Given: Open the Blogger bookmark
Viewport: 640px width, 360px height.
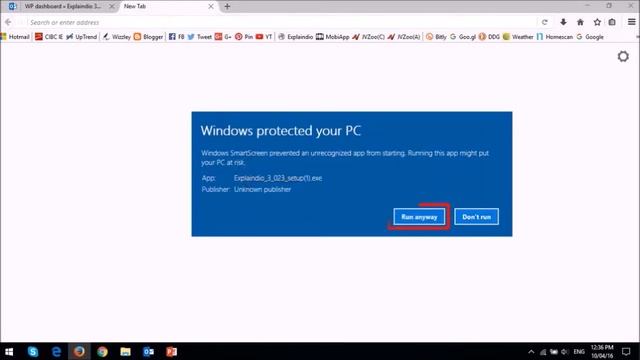Looking at the screenshot, I should (x=148, y=37).
